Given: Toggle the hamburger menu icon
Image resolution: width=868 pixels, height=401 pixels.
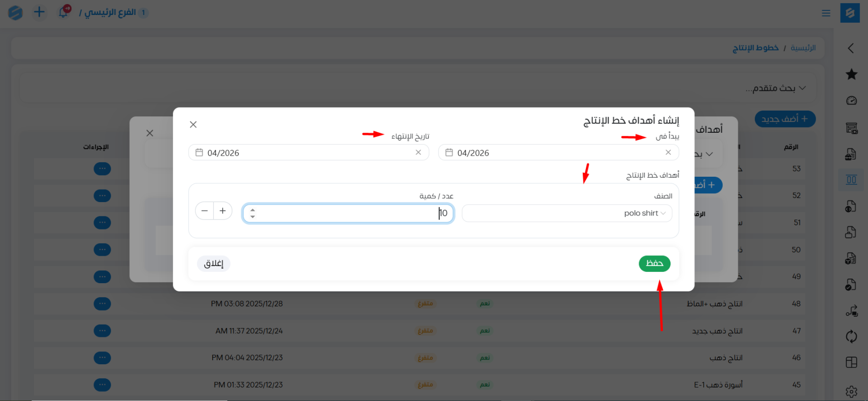Looking at the screenshot, I should click(826, 13).
